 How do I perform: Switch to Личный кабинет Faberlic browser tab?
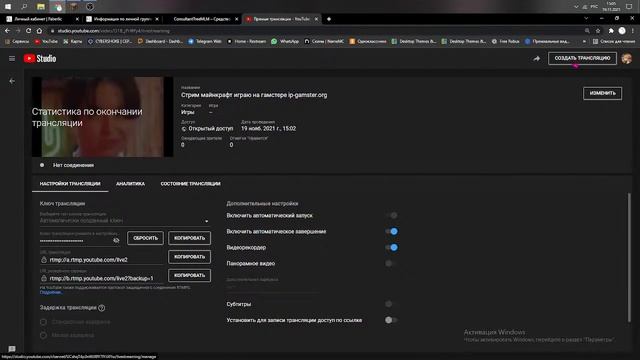pos(41,19)
